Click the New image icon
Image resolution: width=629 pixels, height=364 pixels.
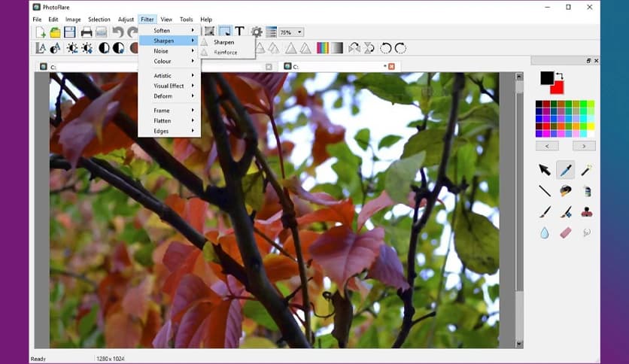(x=41, y=32)
